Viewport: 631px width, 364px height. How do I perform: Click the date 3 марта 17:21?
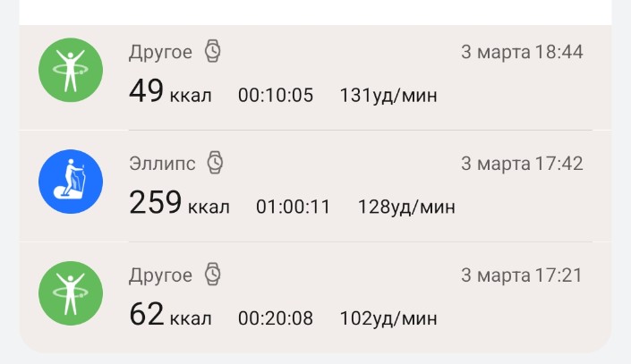tap(522, 275)
